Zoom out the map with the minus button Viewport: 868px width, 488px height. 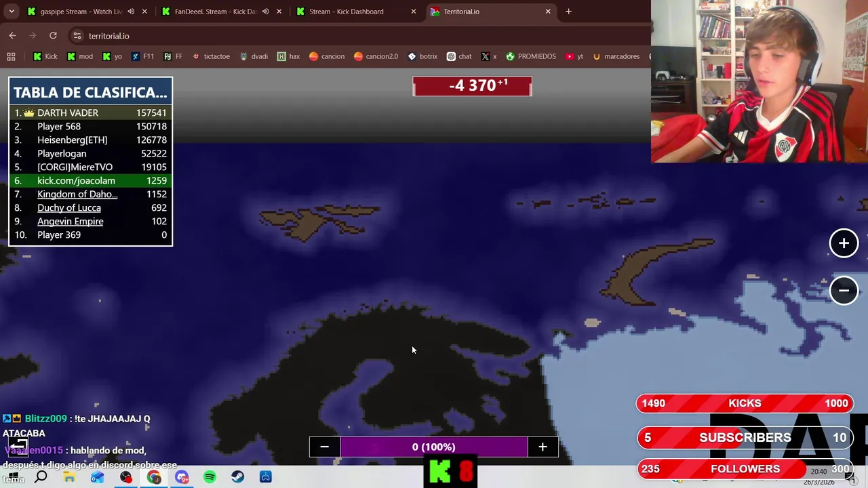click(844, 291)
